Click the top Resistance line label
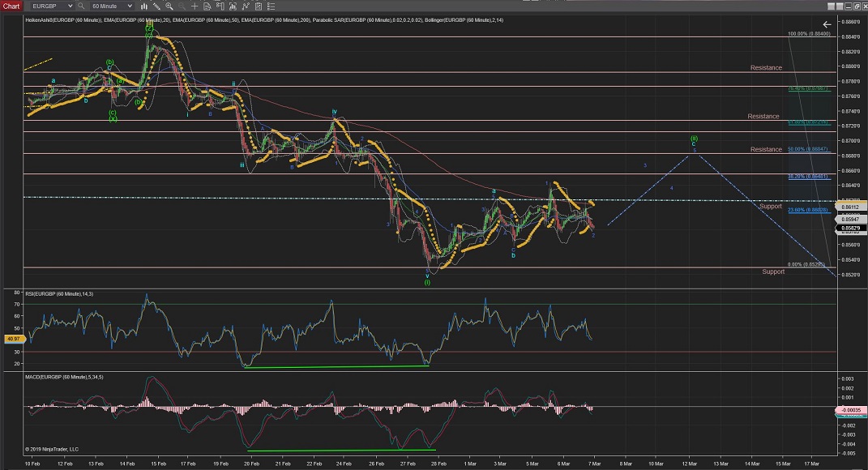This screenshot has height=470, width=868. 766,68
